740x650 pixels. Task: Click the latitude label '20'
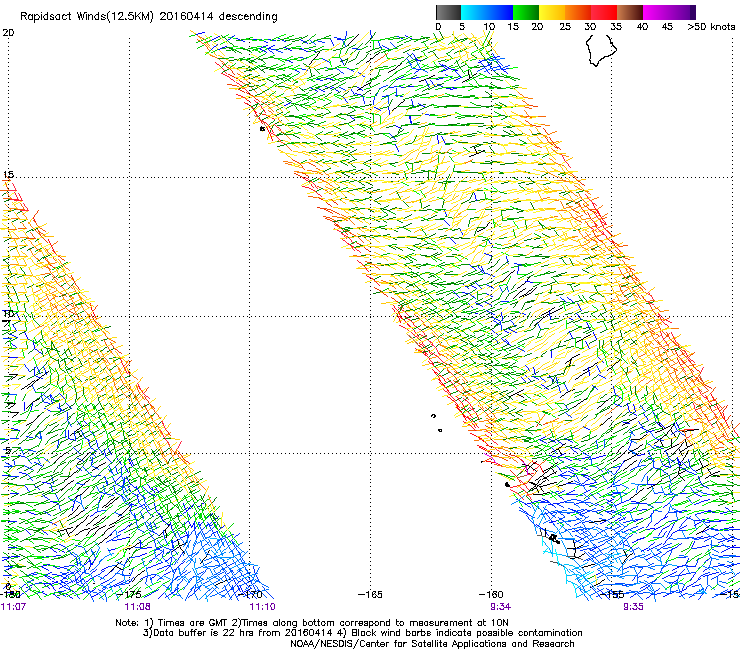tap(8, 33)
